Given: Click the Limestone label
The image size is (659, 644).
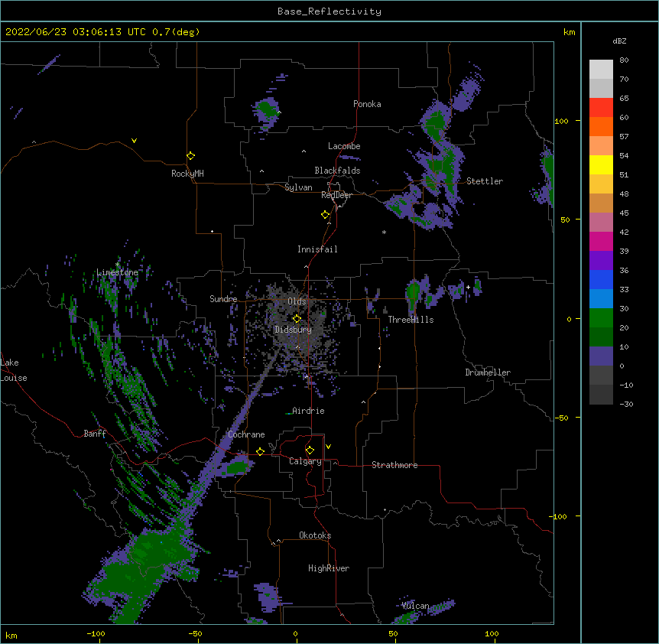Looking at the screenshot, I should [117, 272].
